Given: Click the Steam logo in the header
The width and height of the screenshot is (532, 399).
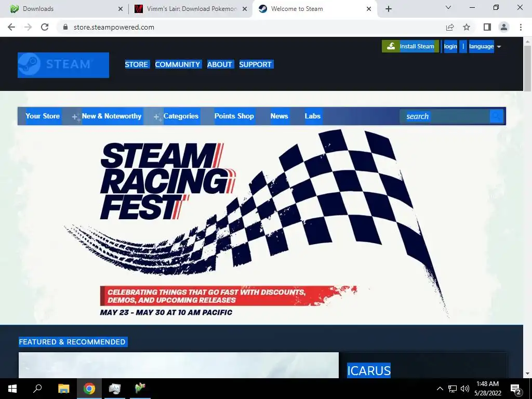Looking at the screenshot, I should (x=63, y=65).
